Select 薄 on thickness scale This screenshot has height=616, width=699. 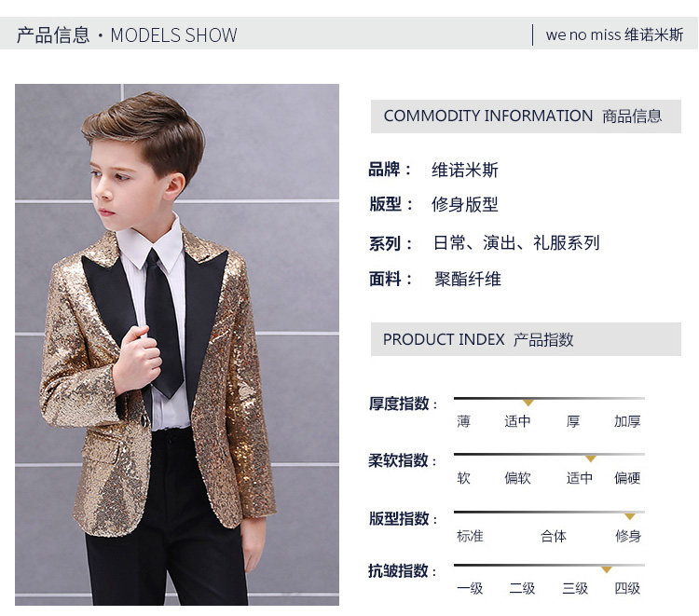tap(463, 421)
